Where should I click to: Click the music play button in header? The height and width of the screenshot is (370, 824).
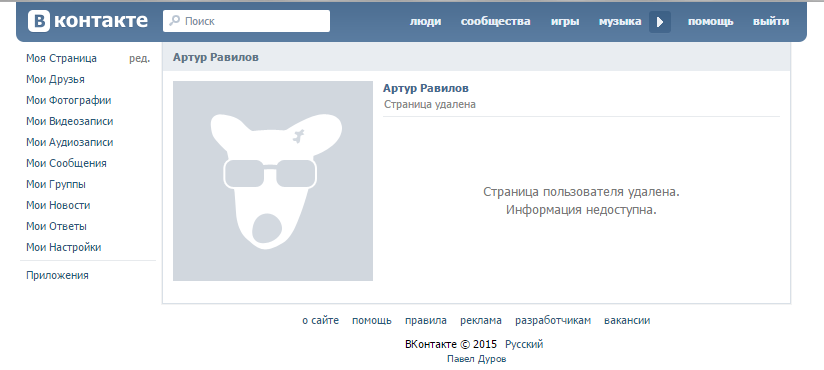point(660,22)
